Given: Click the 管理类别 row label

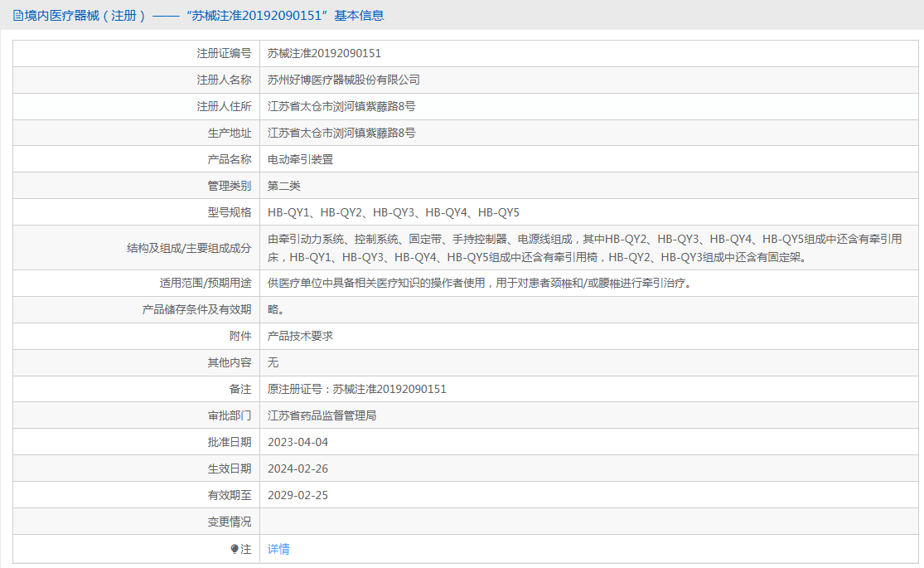Looking at the screenshot, I should 230,187.
